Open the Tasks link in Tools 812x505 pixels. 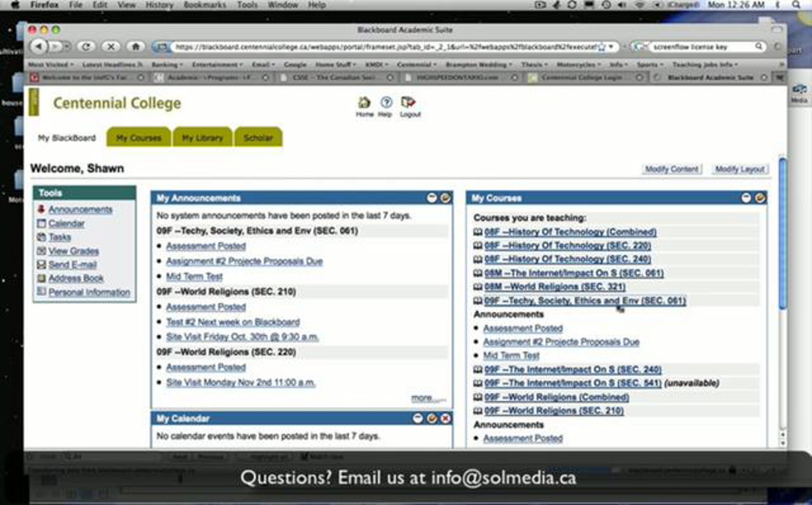[x=60, y=237]
